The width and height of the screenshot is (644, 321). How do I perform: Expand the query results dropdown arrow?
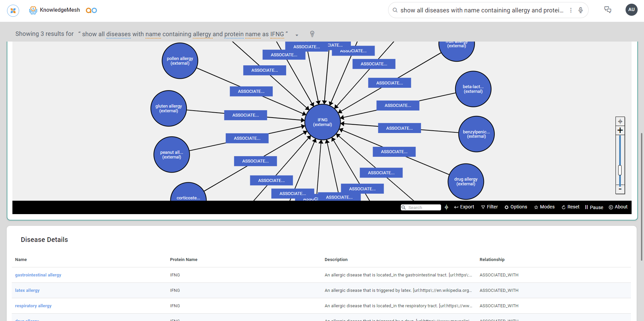tap(297, 35)
